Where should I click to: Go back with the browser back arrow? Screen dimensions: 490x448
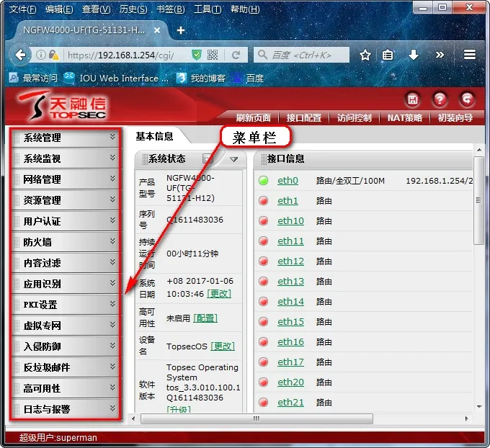click(x=21, y=55)
